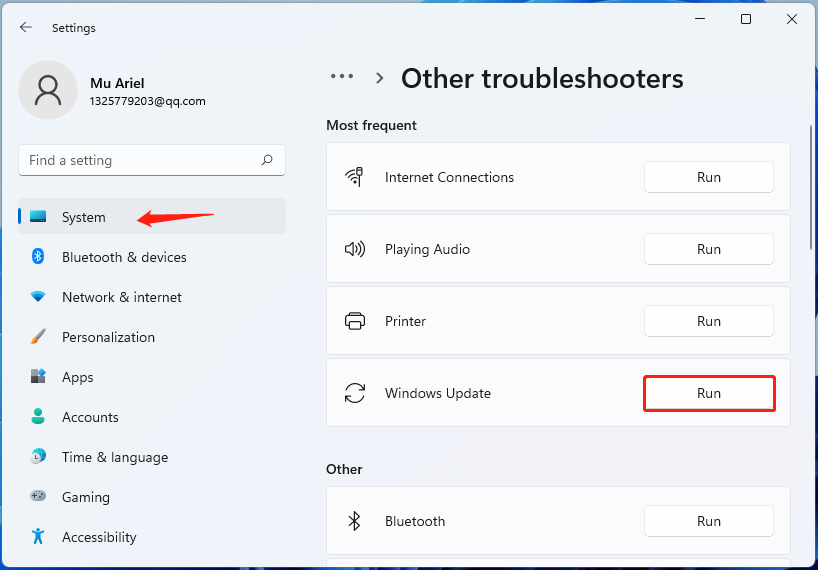Click the Accessibility figure icon
This screenshot has height=570, width=818.
point(38,536)
